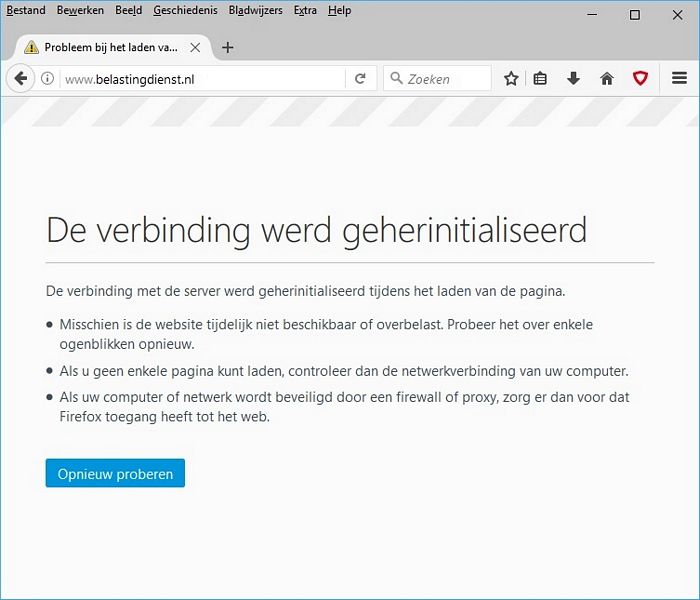Open the Bewerken menu

tap(80, 11)
